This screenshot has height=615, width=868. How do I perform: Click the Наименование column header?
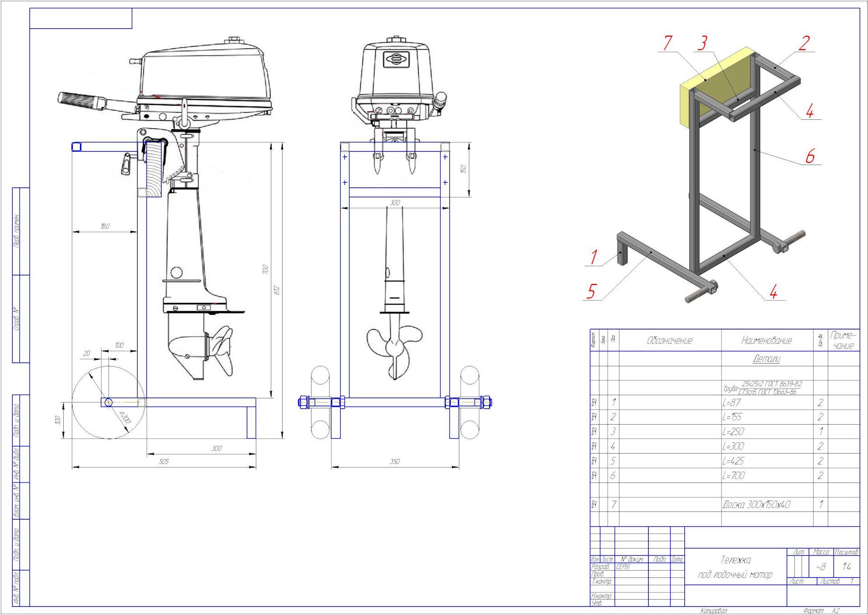tap(767, 341)
